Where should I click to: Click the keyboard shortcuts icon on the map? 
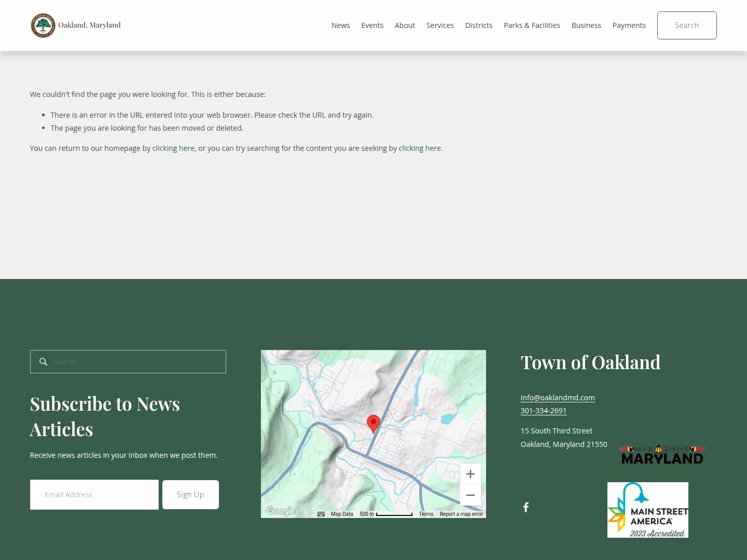321,514
